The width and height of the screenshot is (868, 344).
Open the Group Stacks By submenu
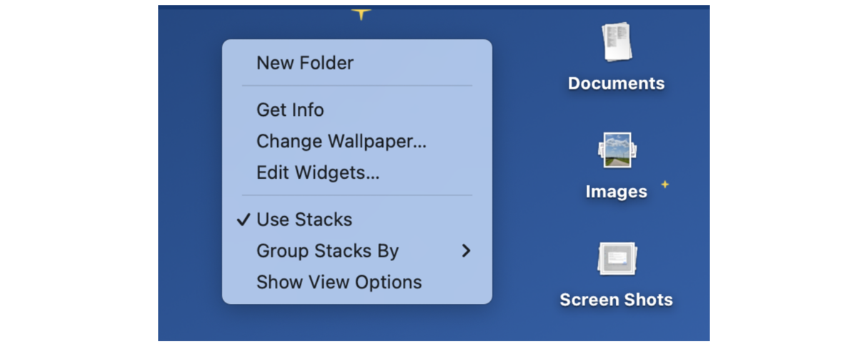[x=327, y=251]
